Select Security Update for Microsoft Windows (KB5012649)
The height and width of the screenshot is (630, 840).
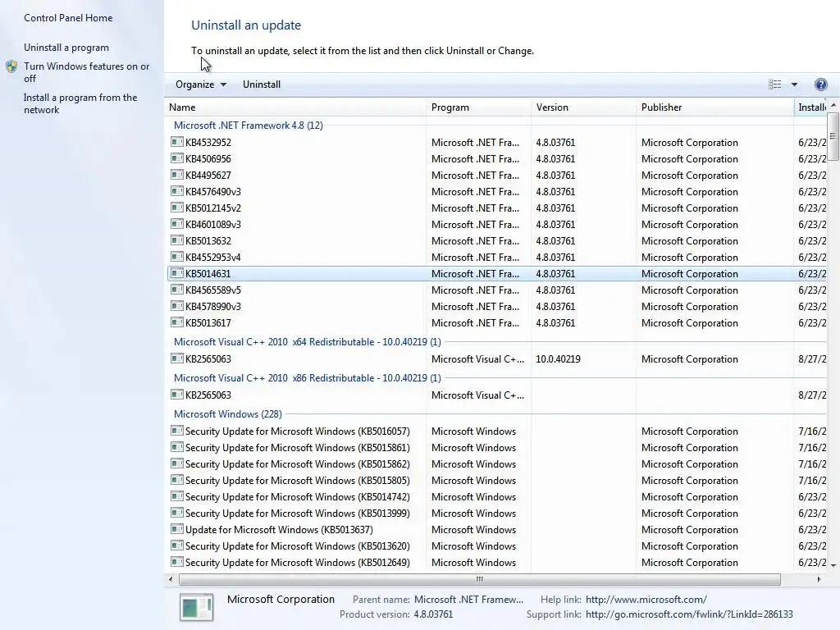[x=297, y=563]
